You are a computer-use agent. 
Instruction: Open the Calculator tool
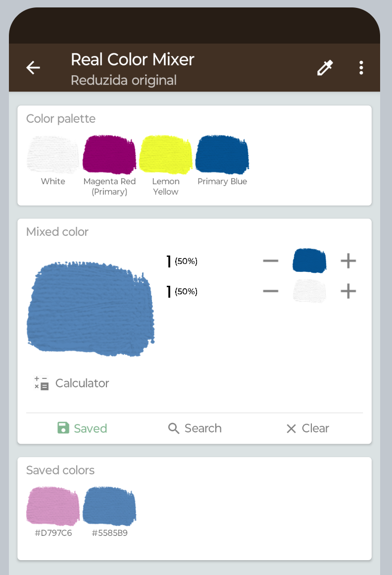point(72,383)
